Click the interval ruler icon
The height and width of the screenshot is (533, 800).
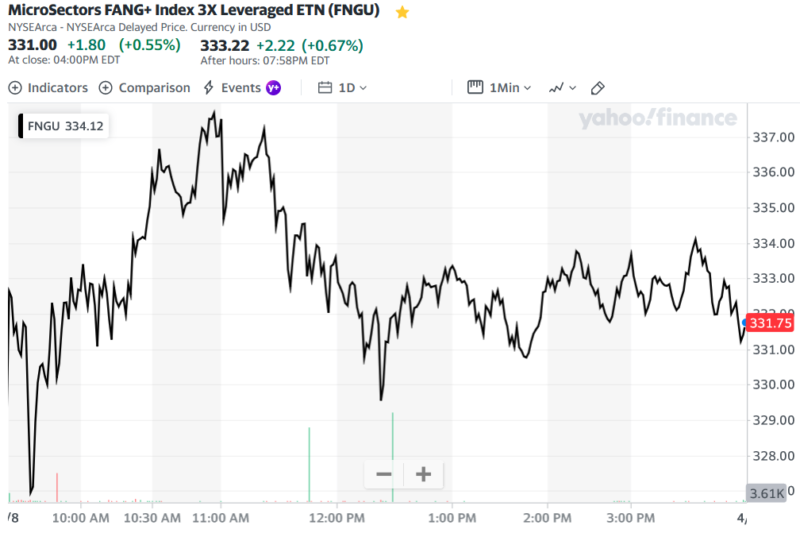coord(476,88)
